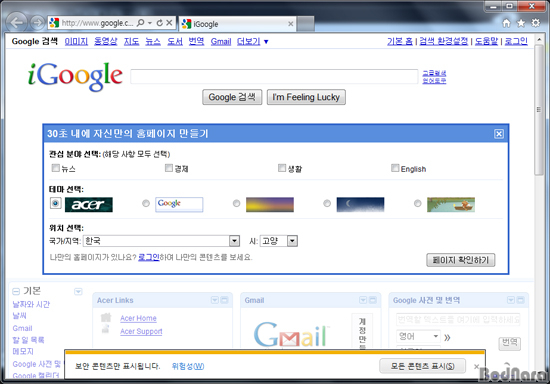The width and height of the screenshot is (550, 384).
Task: Go back with the browser back arrow
Action: coord(16,22)
